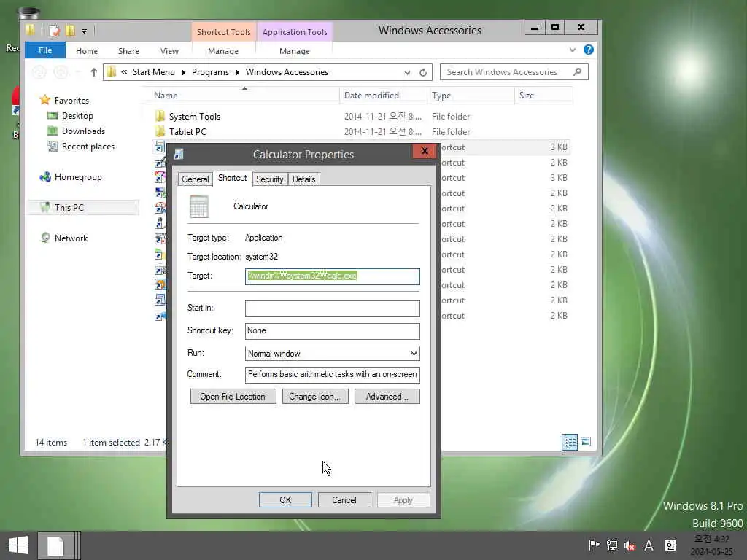Click the network tray icon
The width and height of the screenshot is (747, 560).
(612, 545)
